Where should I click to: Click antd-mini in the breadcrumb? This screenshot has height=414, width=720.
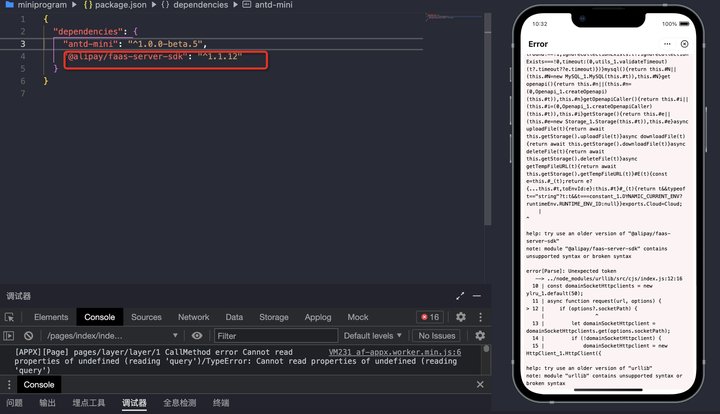(x=273, y=5)
